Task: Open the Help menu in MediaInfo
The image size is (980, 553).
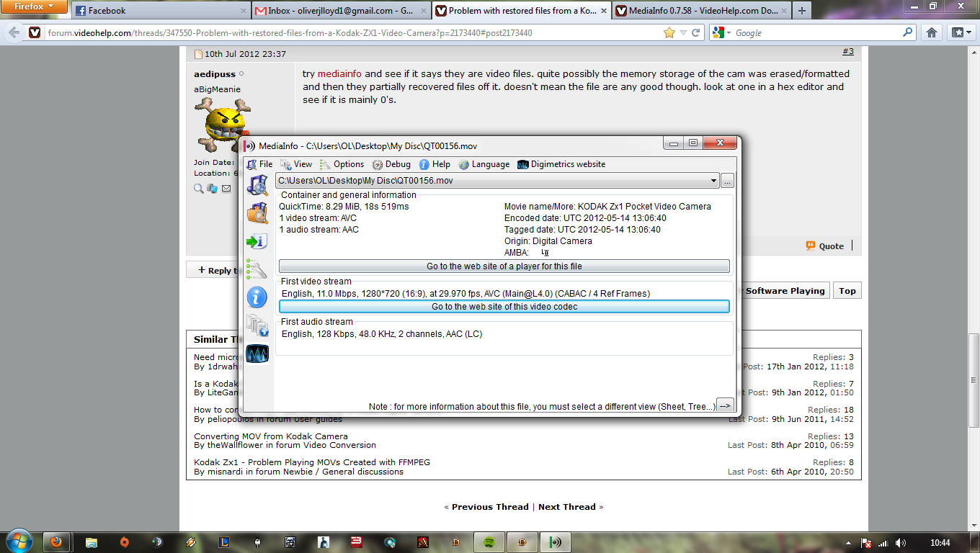Action: coord(435,164)
